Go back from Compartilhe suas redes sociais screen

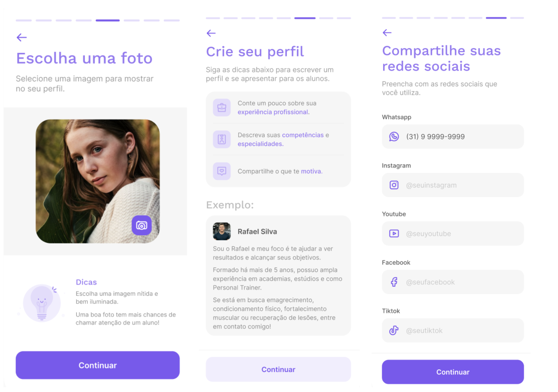point(387,33)
